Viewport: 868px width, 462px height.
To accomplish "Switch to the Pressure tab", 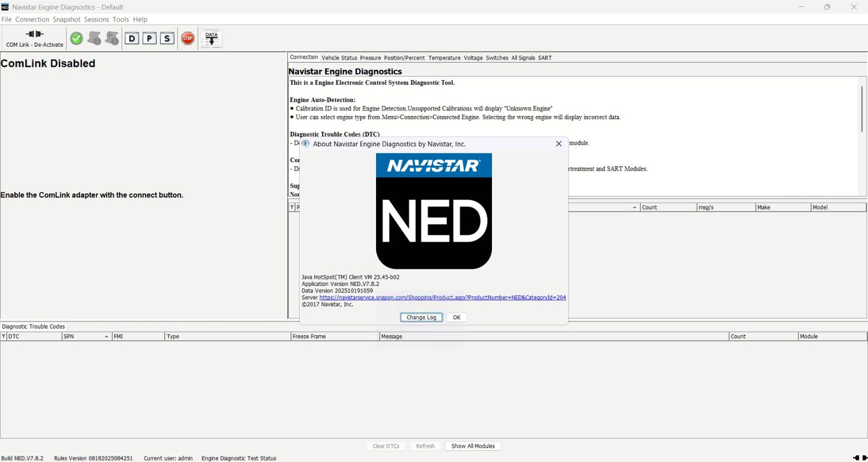I will [371, 58].
